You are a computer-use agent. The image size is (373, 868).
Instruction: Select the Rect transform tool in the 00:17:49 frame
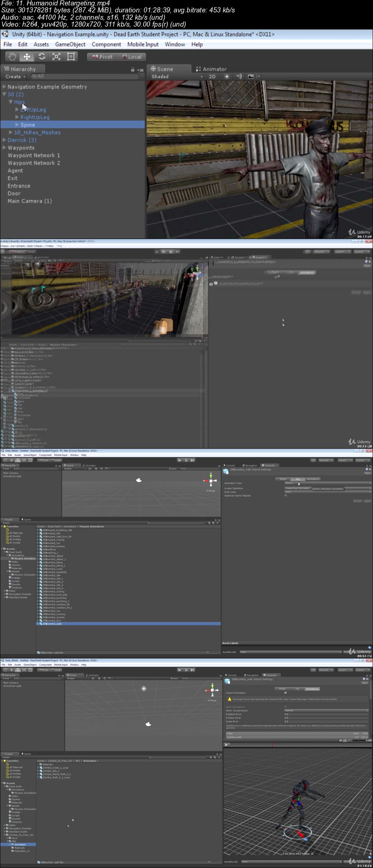click(x=71, y=57)
